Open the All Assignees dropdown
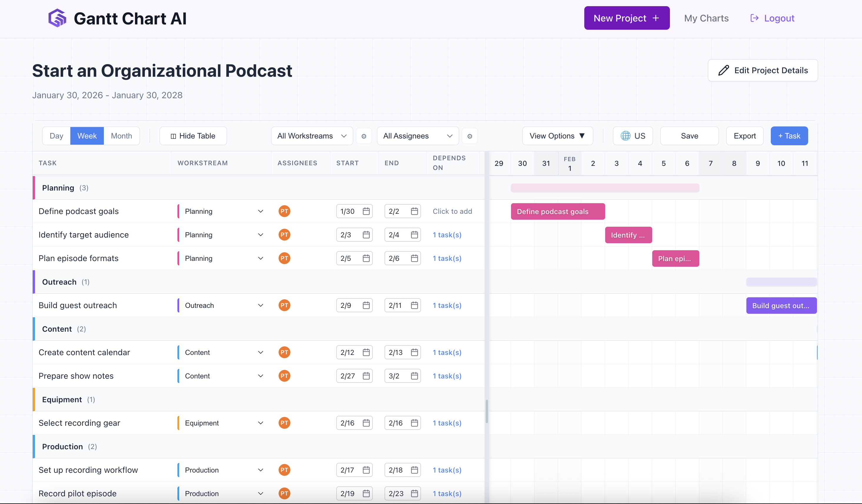This screenshot has height=504, width=862. (x=417, y=136)
